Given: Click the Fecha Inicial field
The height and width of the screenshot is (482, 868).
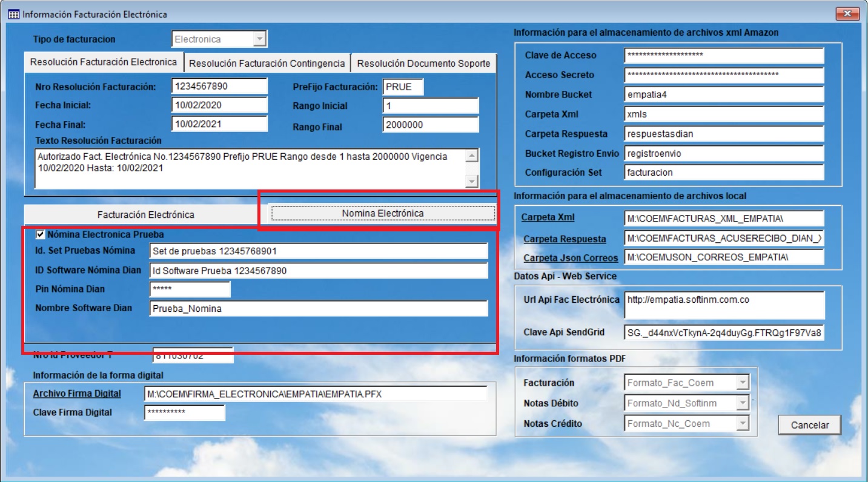Looking at the screenshot, I should pyautogui.click(x=219, y=105).
